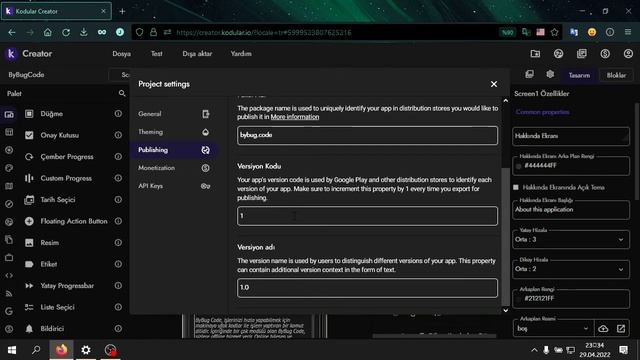The height and width of the screenshot is (360, 640).
Task: Open the project folder icon in header
Action: (535, 54)
